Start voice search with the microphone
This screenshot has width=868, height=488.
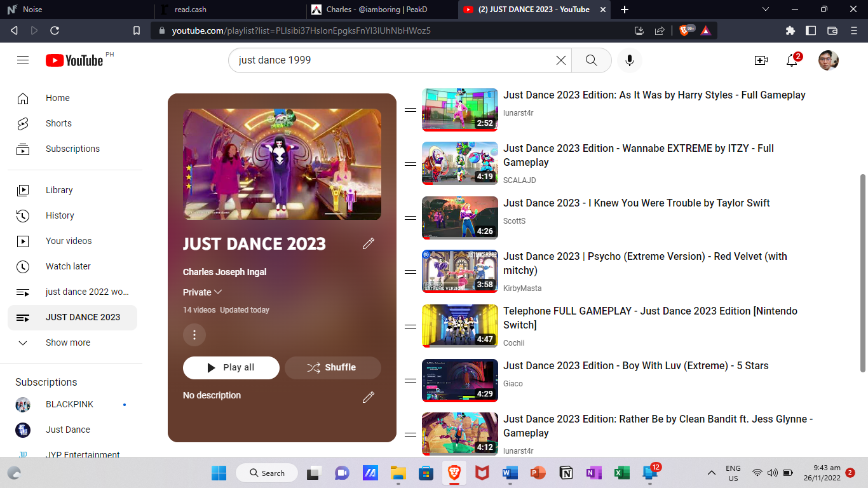[x=630, y=60]
